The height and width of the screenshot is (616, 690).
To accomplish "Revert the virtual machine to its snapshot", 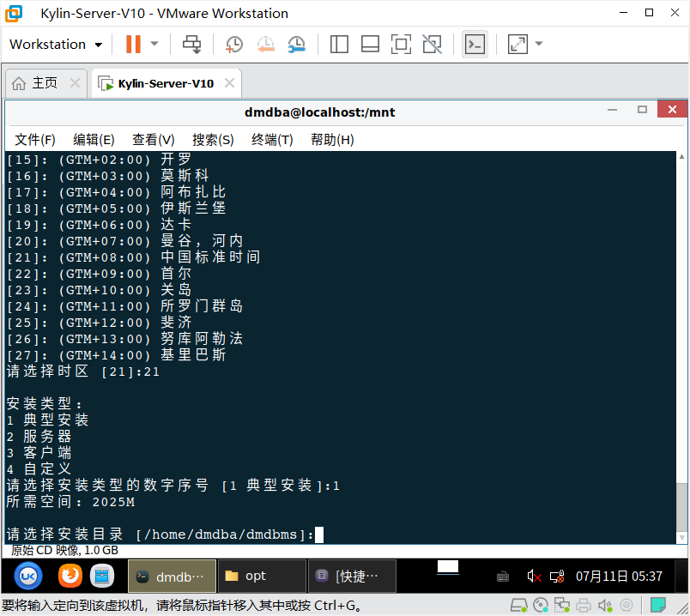I will 265,44.
